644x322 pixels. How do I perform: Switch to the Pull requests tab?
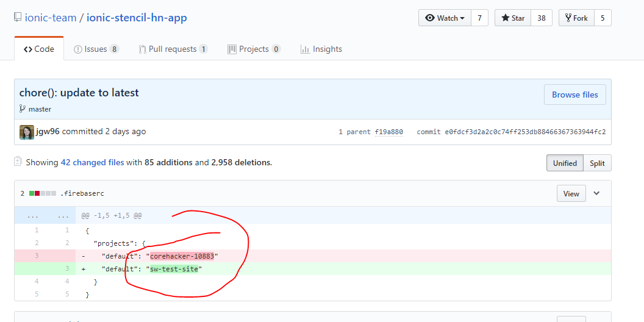[173, 49]
